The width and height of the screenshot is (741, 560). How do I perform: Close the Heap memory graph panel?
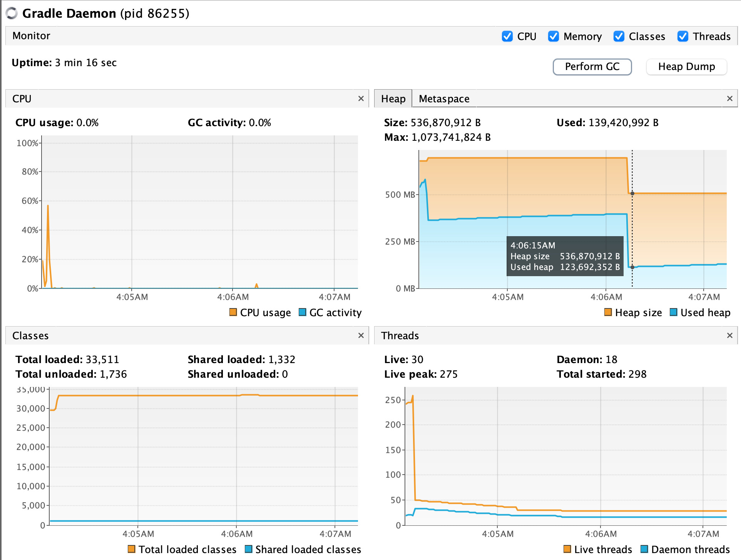click(729, 98)
